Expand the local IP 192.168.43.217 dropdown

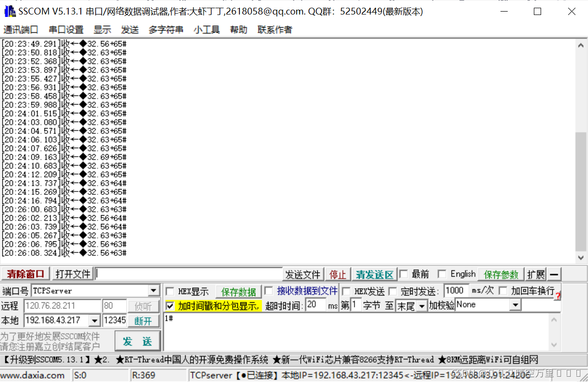click(95, 321)
